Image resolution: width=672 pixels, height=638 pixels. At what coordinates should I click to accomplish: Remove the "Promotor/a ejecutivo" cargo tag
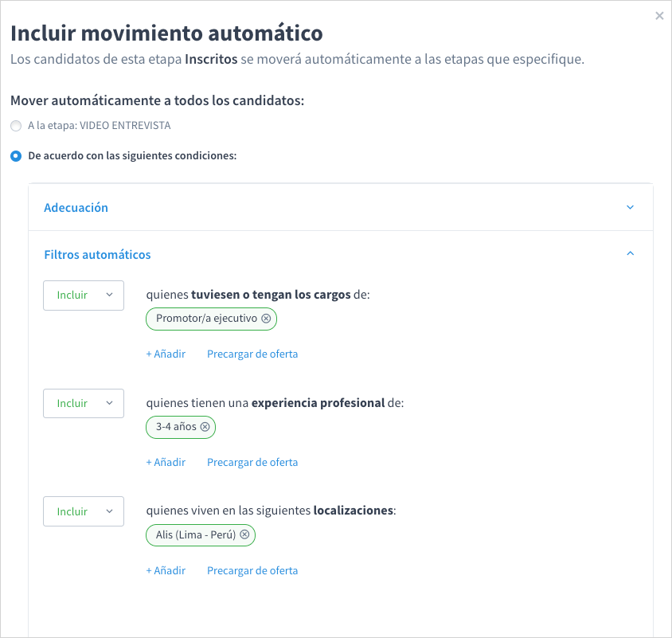point(267,319)
